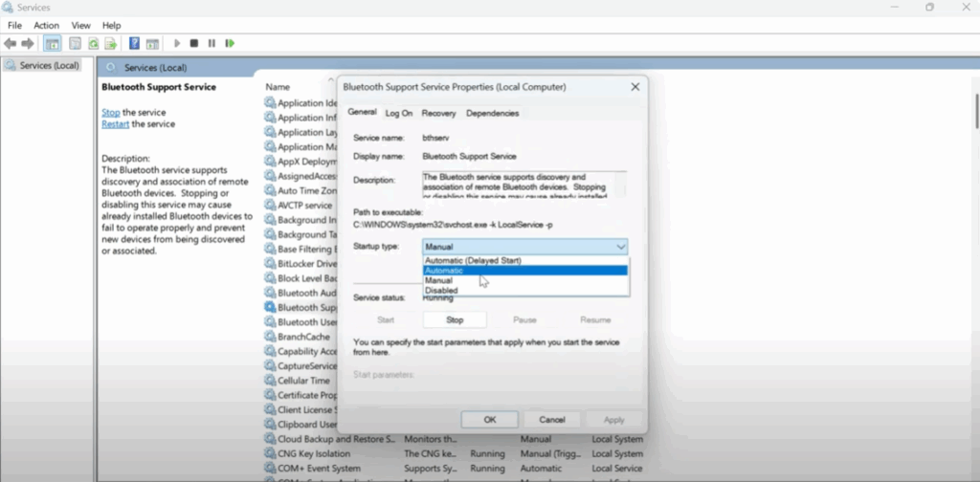Click the Stop button under Service status
Screen dimensions: 980x482
point(455,319)
